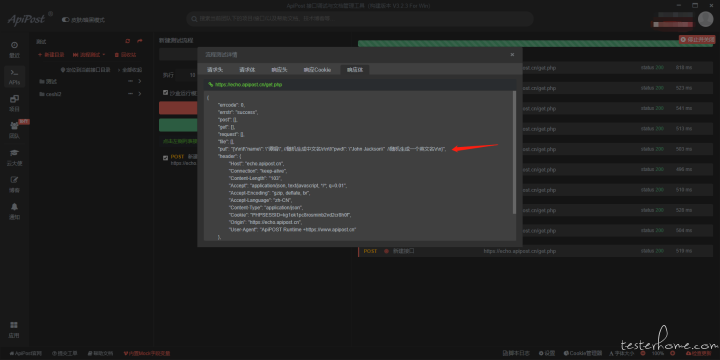Toggle the 沙盒运行 checkbox
Screen dimensions: 720x360
(x=166, y=93)
